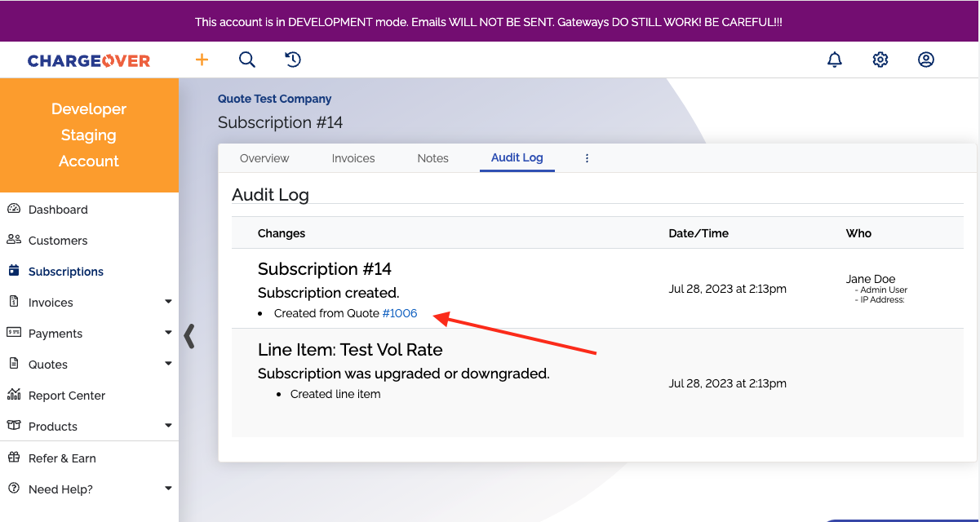Click the Need Help question icon

pyautogui.click(x=14, y=489)
